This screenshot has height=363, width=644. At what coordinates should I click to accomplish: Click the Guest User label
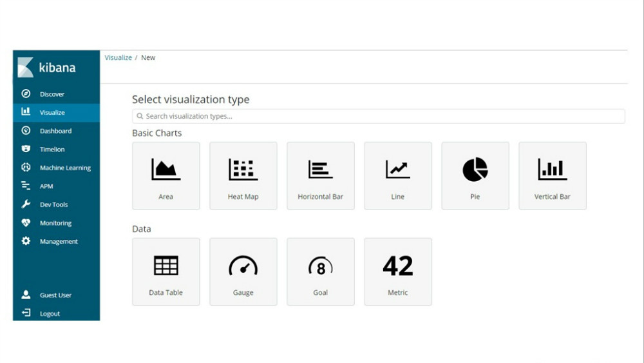[55, 295]
